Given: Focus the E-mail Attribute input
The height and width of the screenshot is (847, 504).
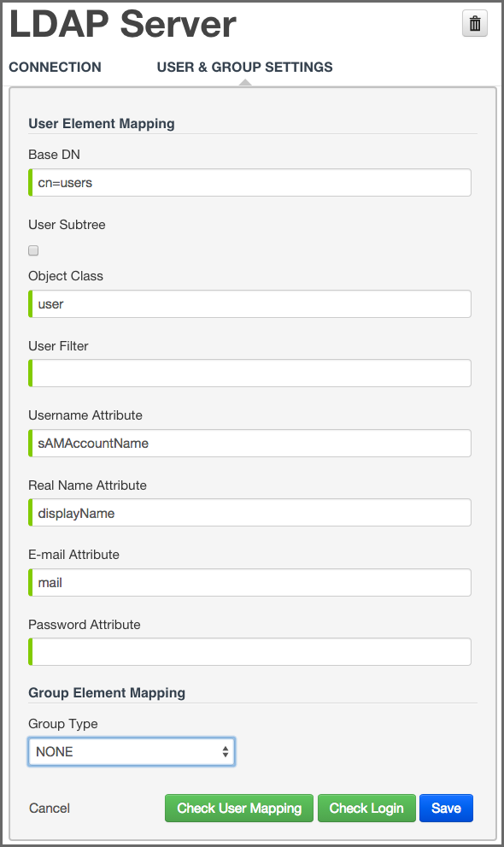Looking at the screenshot, I should [250, 582].
